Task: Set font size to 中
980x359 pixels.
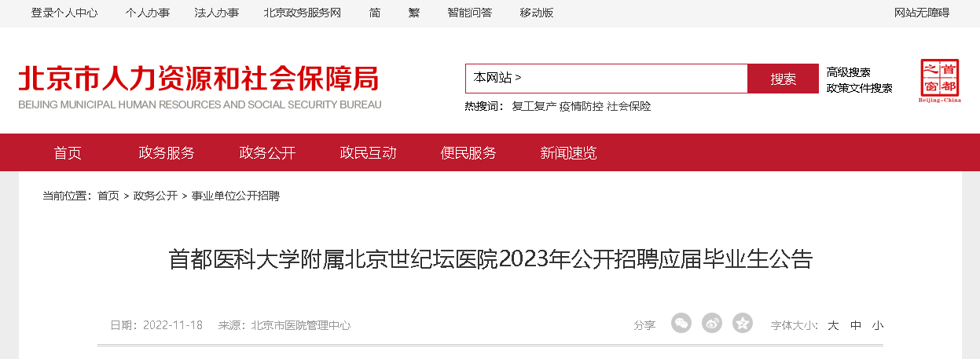Action: tap(856, 325)
